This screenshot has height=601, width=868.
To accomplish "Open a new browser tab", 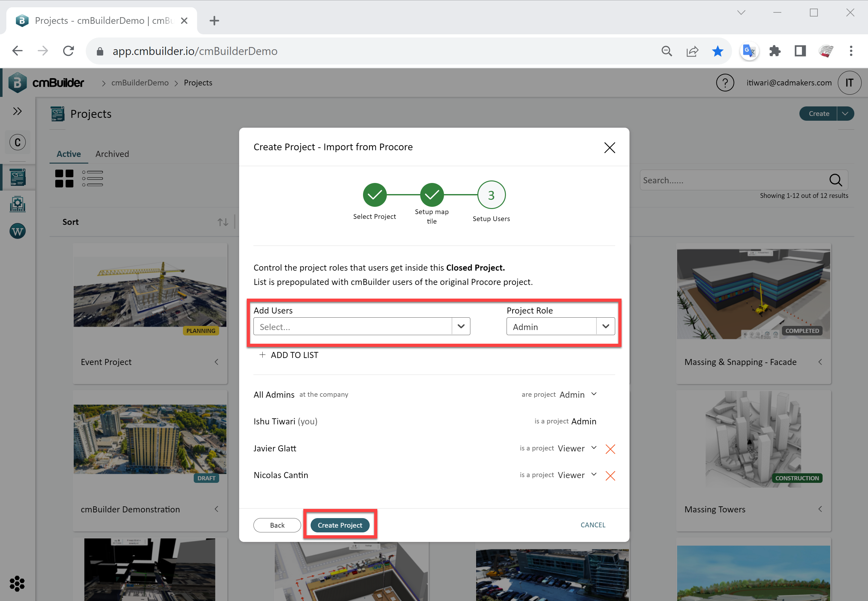I will click(x=214, y=21).
